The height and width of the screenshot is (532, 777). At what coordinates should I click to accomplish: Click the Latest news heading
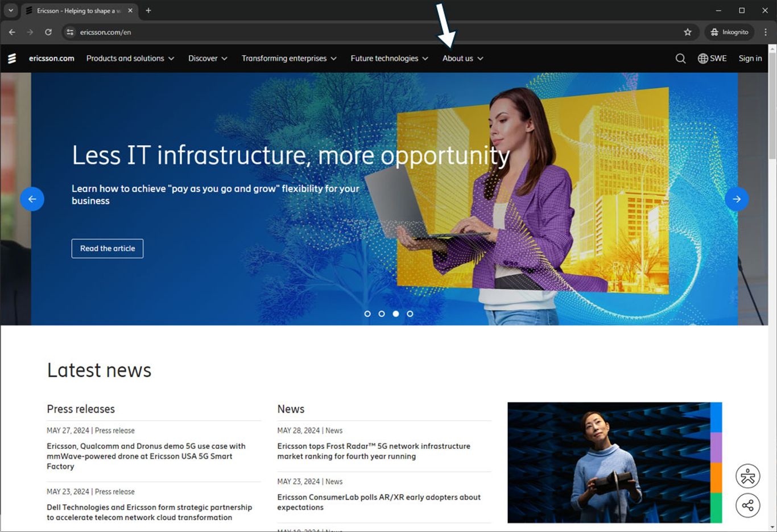99,370
